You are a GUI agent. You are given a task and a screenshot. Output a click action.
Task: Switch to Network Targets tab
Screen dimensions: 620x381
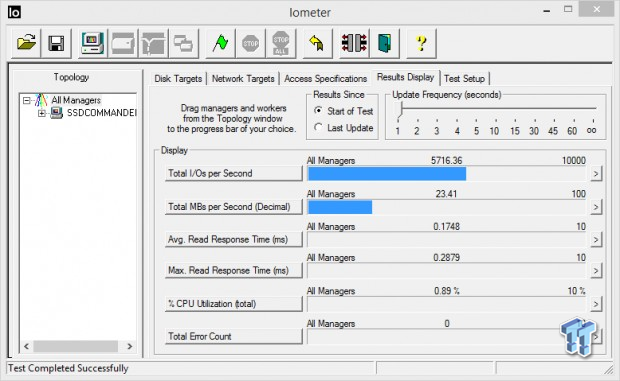click(x=243, y=79)
